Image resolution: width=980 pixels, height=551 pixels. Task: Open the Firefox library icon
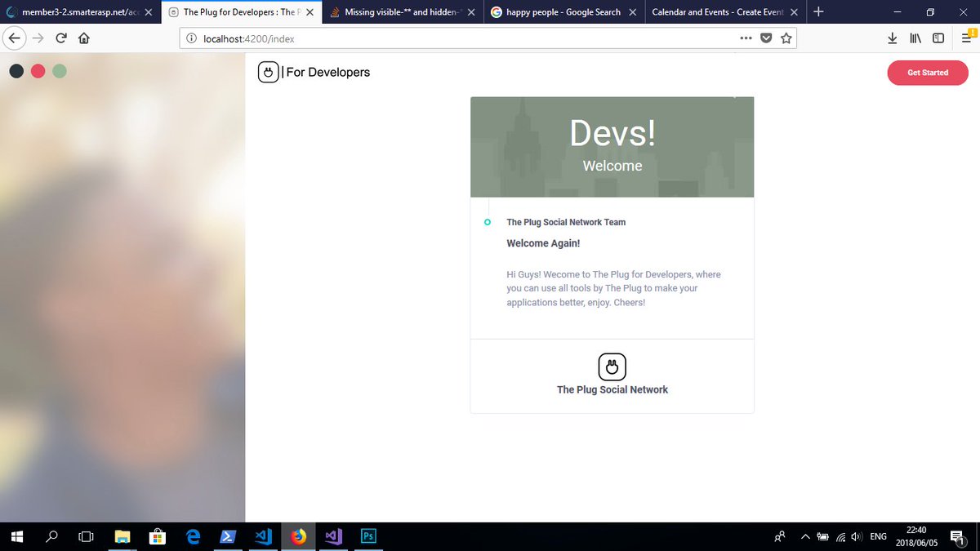pos(915,38)
